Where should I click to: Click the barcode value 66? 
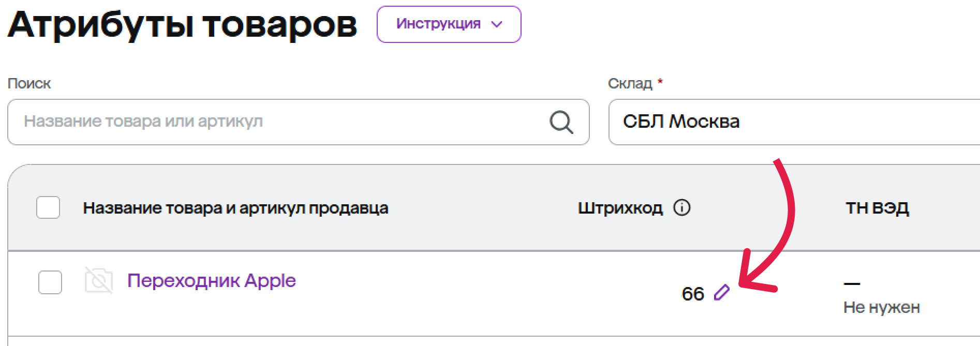tap(693, 294)
